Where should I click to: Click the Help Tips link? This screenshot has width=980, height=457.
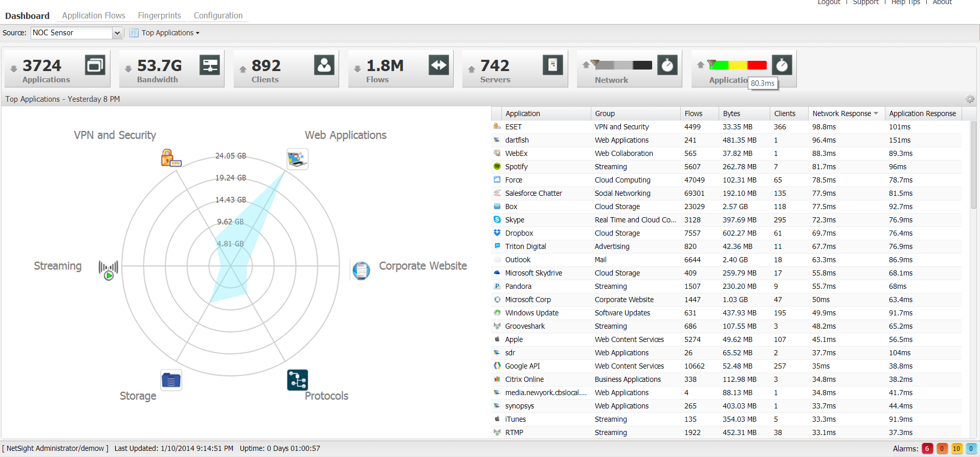(x=906, y=3)
